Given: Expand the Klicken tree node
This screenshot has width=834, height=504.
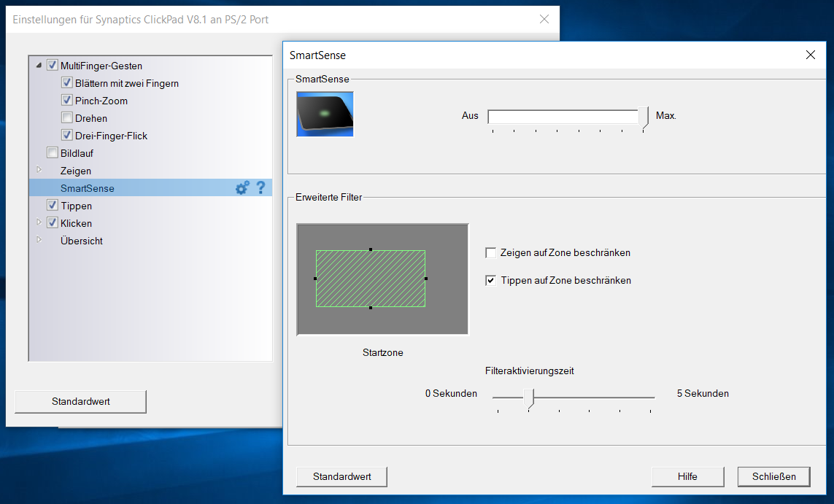Looking at the screenshot, I should (x=39, y=223).
